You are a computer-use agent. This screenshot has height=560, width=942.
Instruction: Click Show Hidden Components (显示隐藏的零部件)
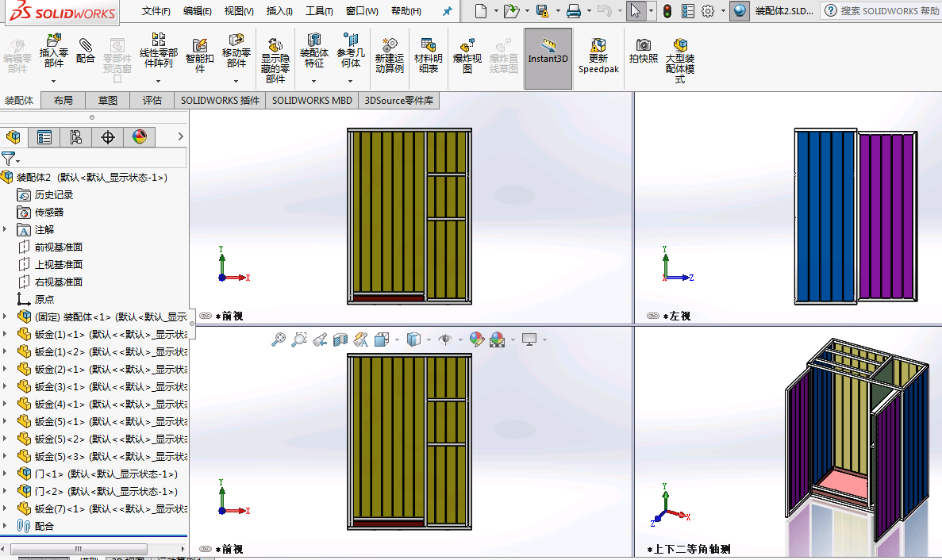tap(275, 60)
